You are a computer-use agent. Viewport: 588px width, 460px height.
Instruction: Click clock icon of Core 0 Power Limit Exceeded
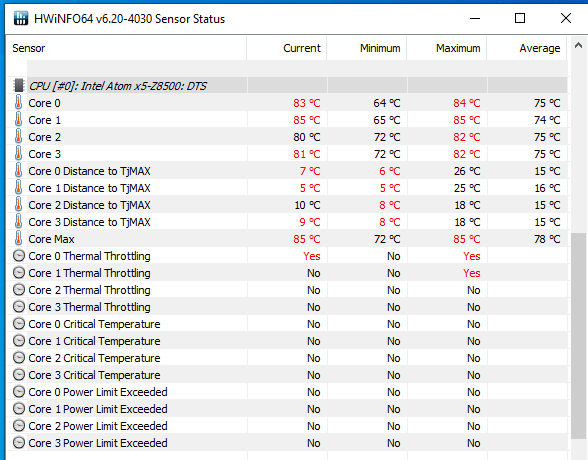(19, 391)
